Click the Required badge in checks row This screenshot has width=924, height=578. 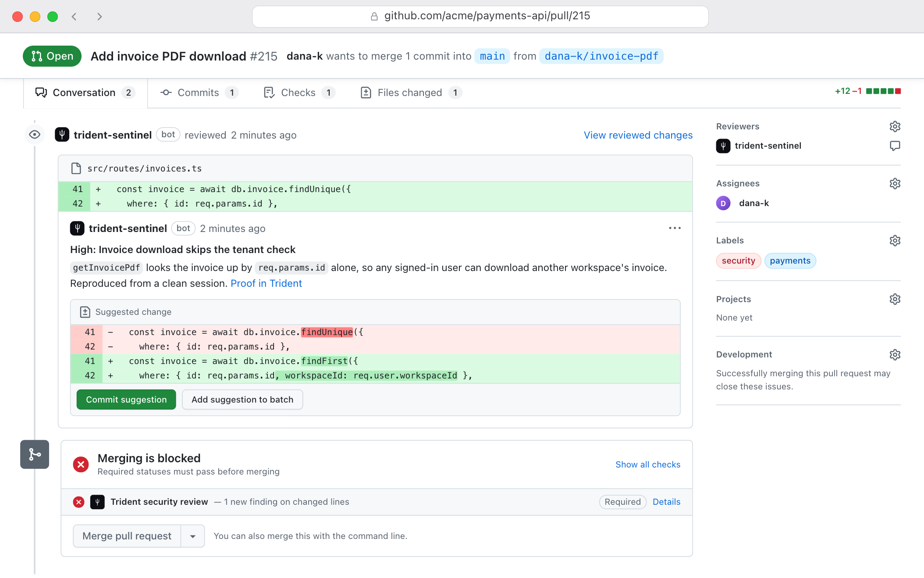click(x=622, y=502)
